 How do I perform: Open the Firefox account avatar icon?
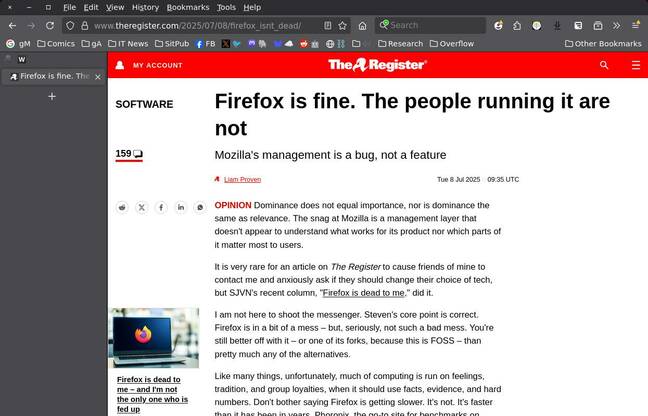pos(498,26)
